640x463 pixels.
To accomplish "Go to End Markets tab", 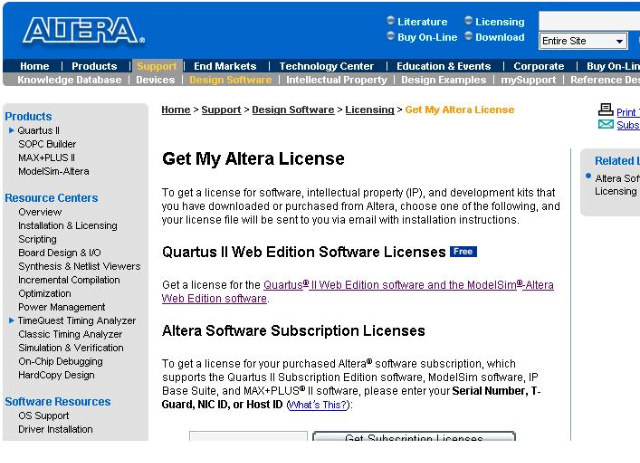I will [x=225, y=66].
